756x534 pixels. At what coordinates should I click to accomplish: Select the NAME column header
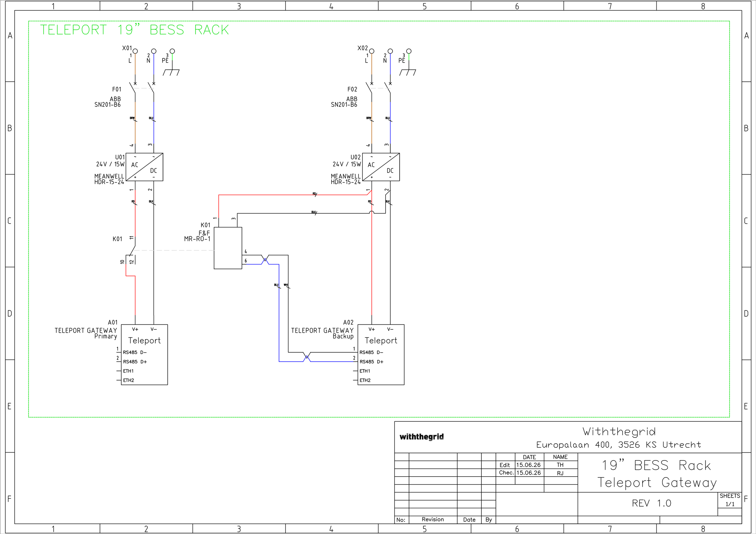[560, 457]
